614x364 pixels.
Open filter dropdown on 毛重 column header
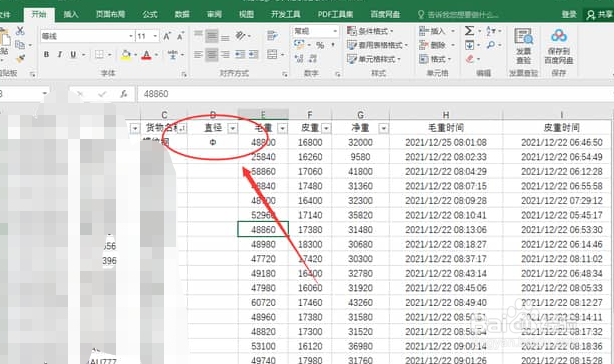coord(282,128)
